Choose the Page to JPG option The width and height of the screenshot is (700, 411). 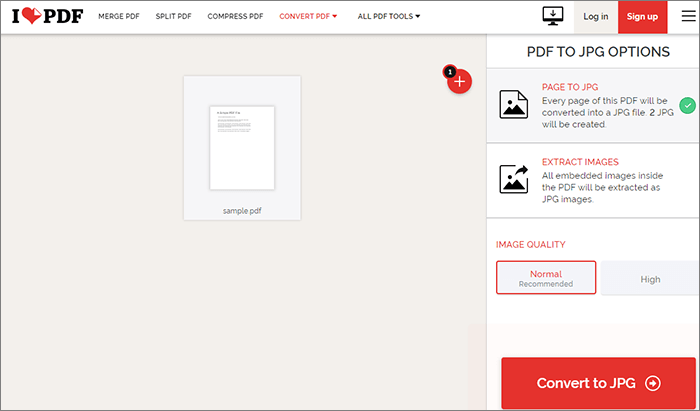pyautogui.click(x=592, y=105)
